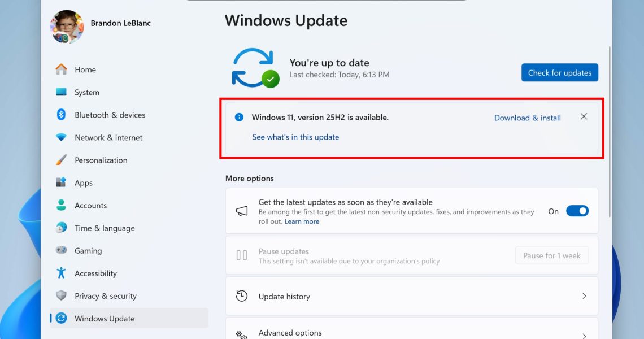
Task: Expand Update history chevron
Action: point(584,296)
